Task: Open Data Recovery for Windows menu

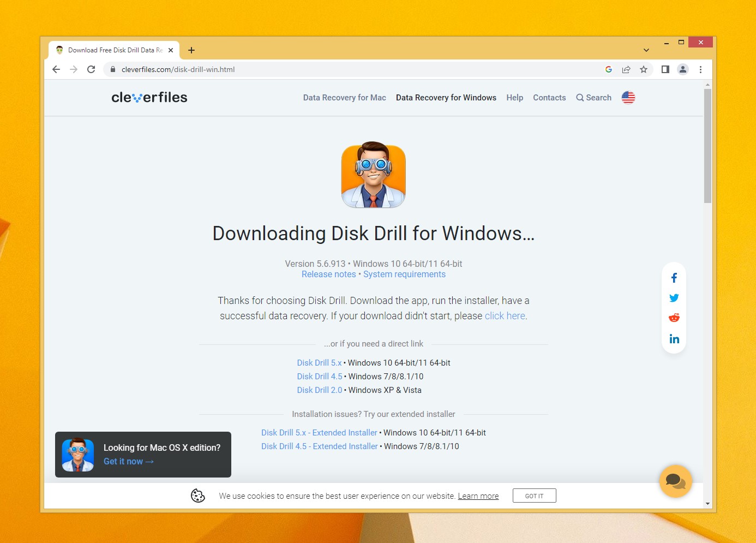Action: click(x=446, y=98)
